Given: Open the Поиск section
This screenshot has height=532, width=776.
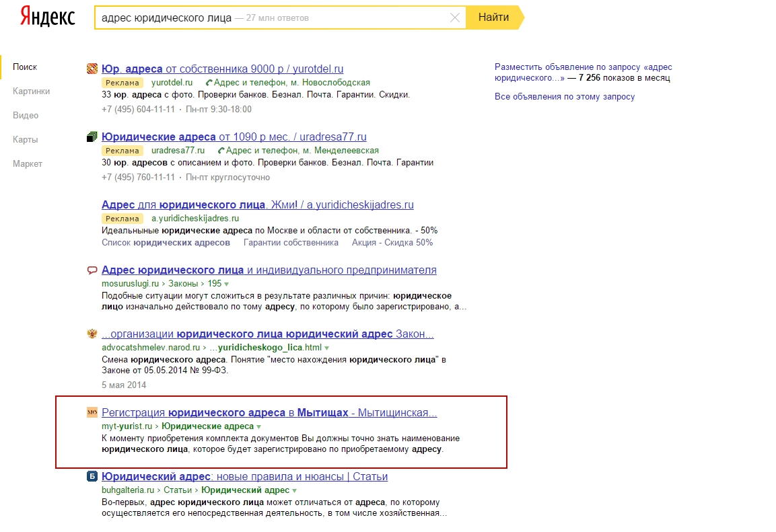Looking at the screenshot, I should (25, 67).
